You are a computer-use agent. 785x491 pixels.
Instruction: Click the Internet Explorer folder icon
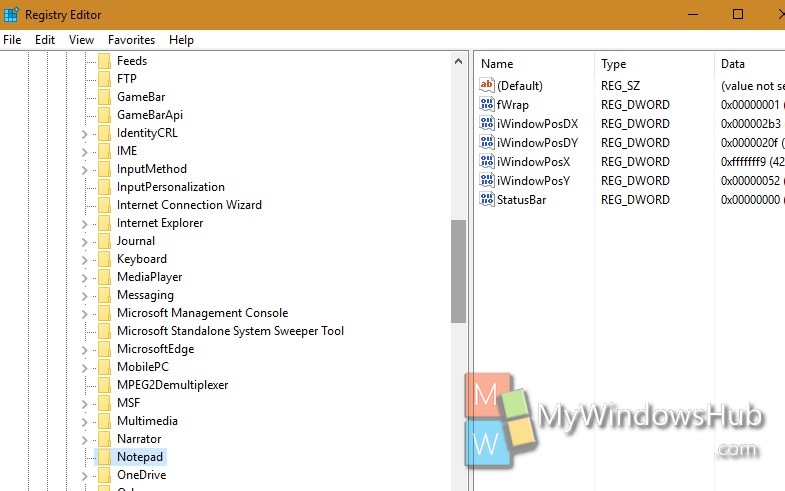click(x=104, y=223)
